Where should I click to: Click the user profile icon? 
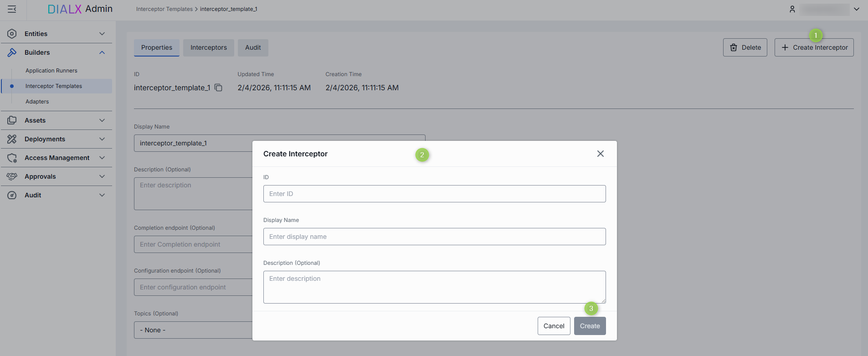point(792,9)
